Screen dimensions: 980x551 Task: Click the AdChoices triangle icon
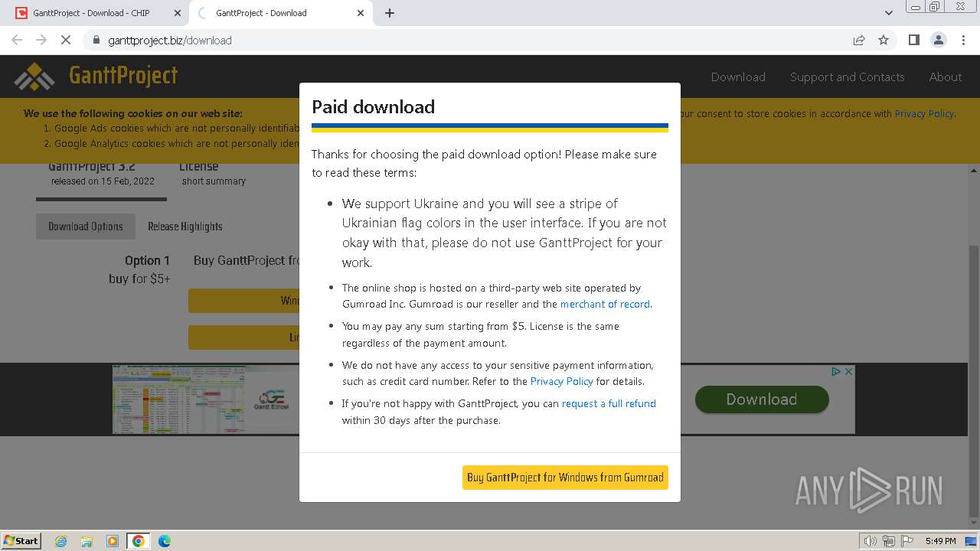coord(837,371)
